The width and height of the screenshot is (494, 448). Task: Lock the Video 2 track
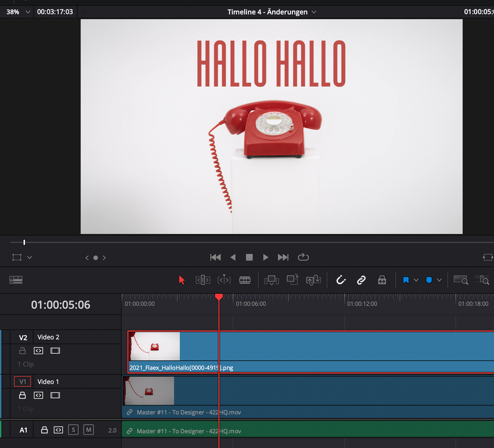click(22, 351)
